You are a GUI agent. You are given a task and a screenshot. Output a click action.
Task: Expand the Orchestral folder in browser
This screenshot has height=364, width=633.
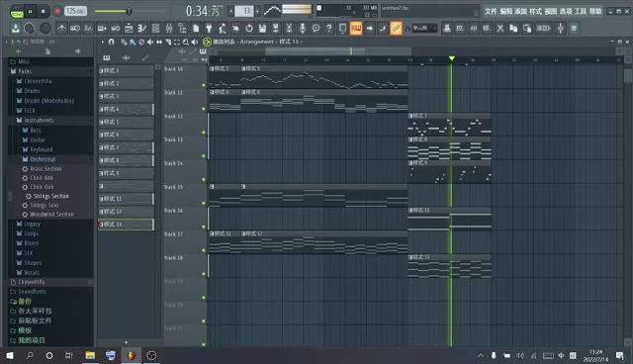pos(43,159)
